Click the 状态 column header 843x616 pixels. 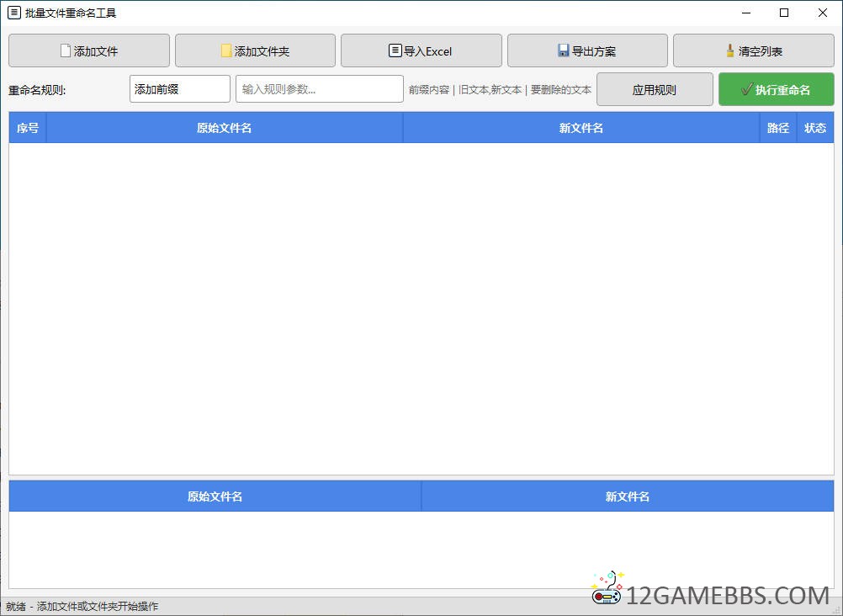815,128
